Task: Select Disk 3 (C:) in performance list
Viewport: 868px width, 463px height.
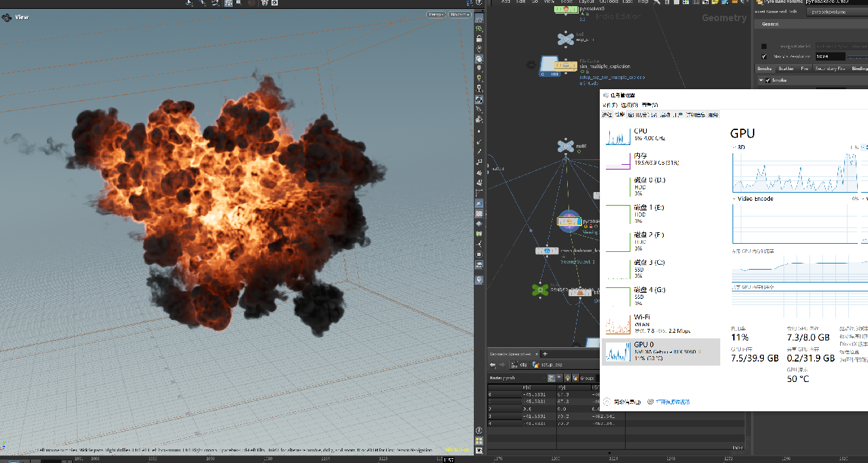Action: tap(660, 269)
